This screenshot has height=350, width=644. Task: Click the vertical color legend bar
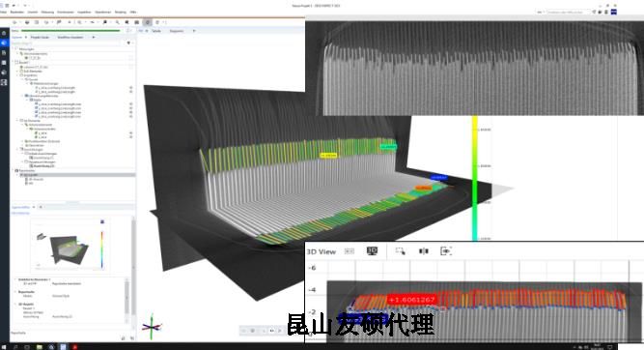tap(475, 178)
